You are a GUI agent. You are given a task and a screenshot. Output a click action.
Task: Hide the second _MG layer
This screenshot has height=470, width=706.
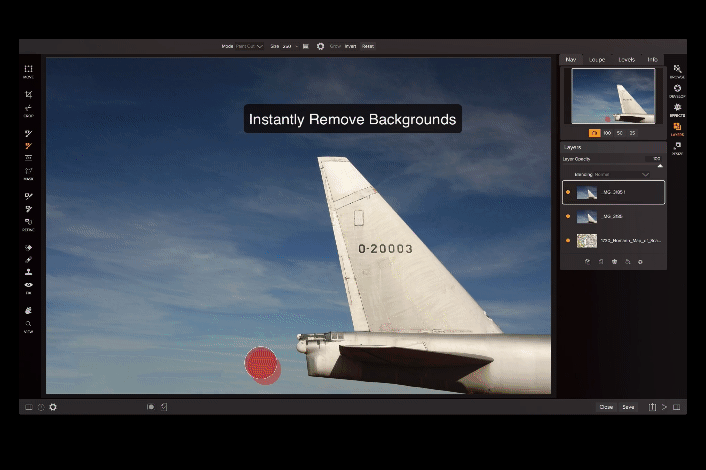(568, 217)
